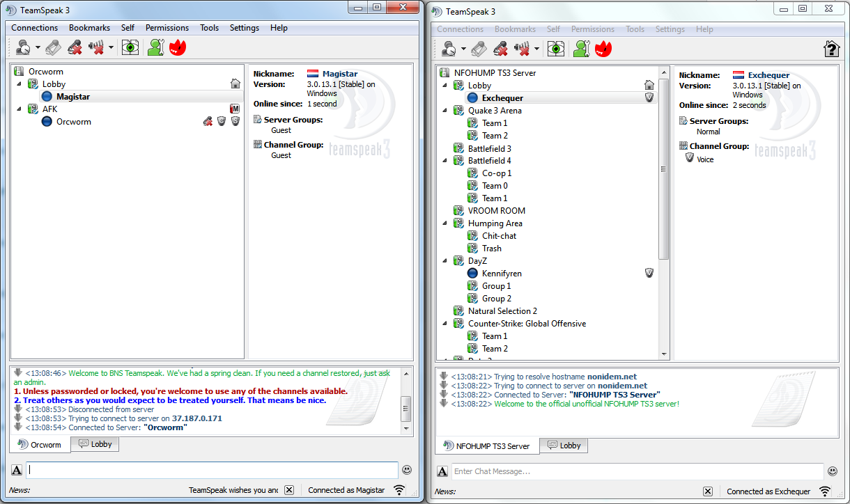Open Connections menu in left window
This screenshot has height=504, width=850.
(35, 28)
